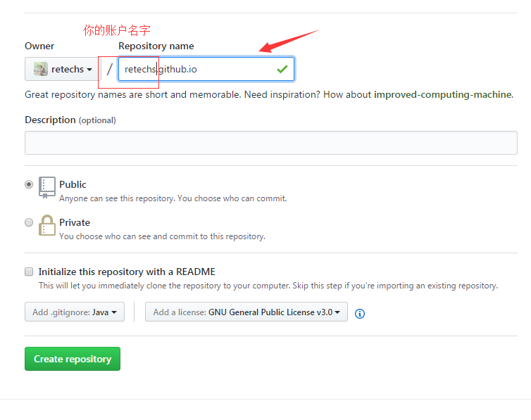The width and height of the screenshot is (531, 420).
Task: Open the Add a license GNU dropdown
Action: [246, 312]
